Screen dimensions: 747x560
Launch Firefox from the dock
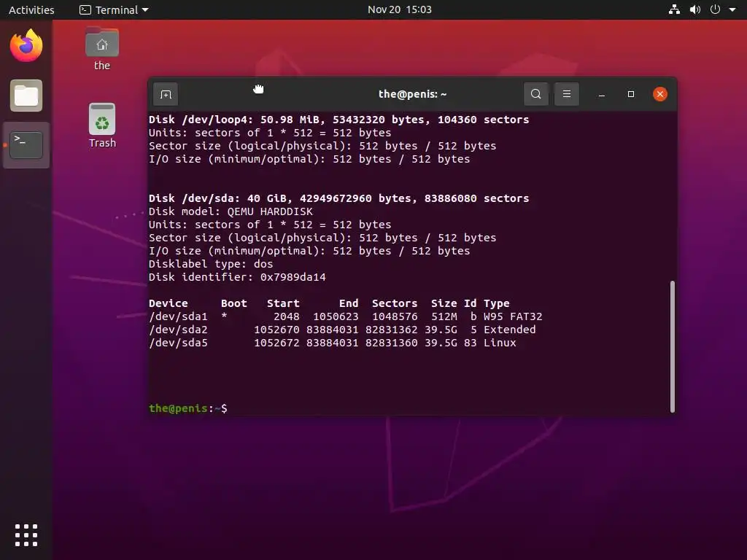pos(26,46)
